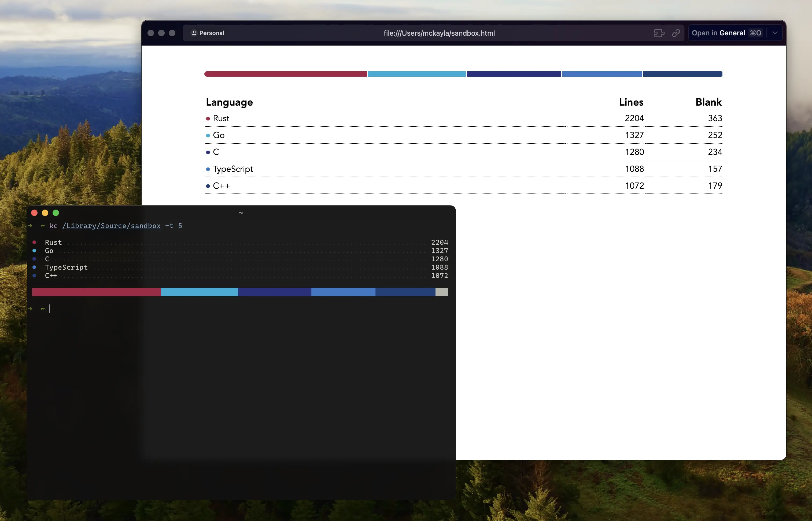Click the sandbox.html URL address field
Image resolution: width=812 pixels, height=521 pixels.
[x=439, y=33]
